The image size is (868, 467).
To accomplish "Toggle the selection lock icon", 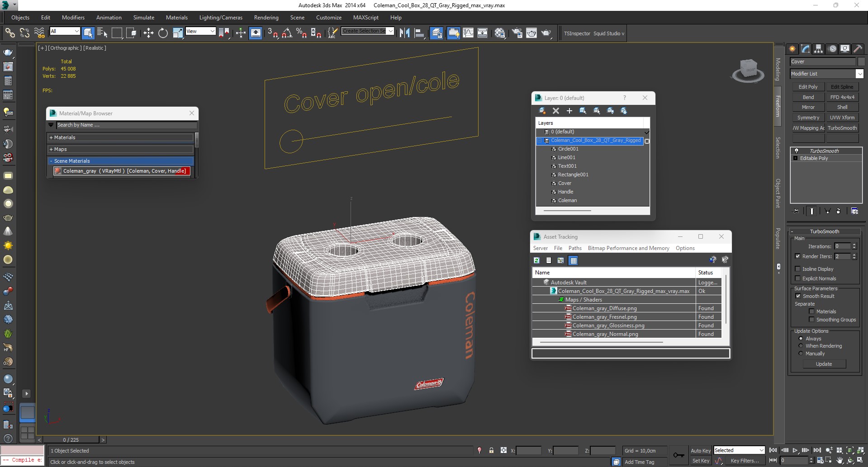I will (491, 450).
